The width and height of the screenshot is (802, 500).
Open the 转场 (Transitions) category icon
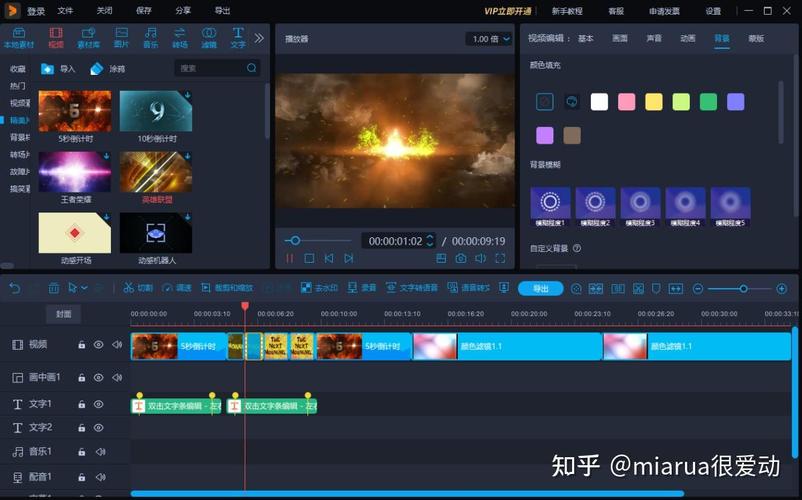tap(180, 38)
